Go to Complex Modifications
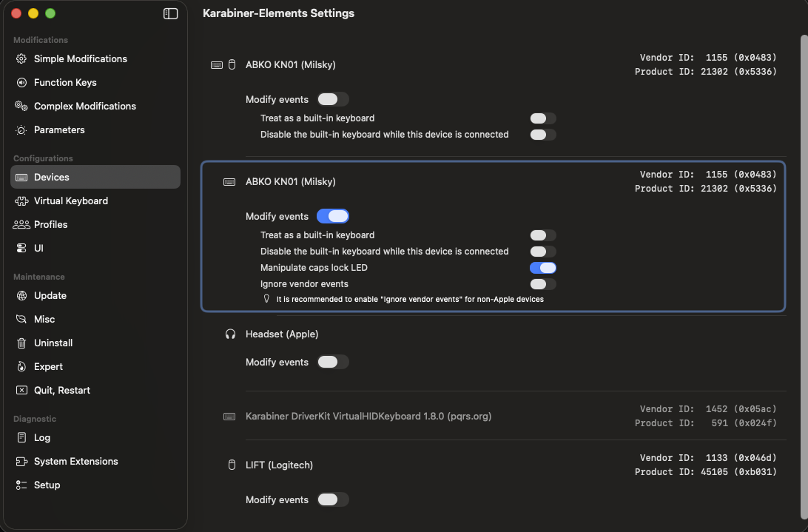Image resolution: width=808 pixels, height=532 pixels. point(95,107)
